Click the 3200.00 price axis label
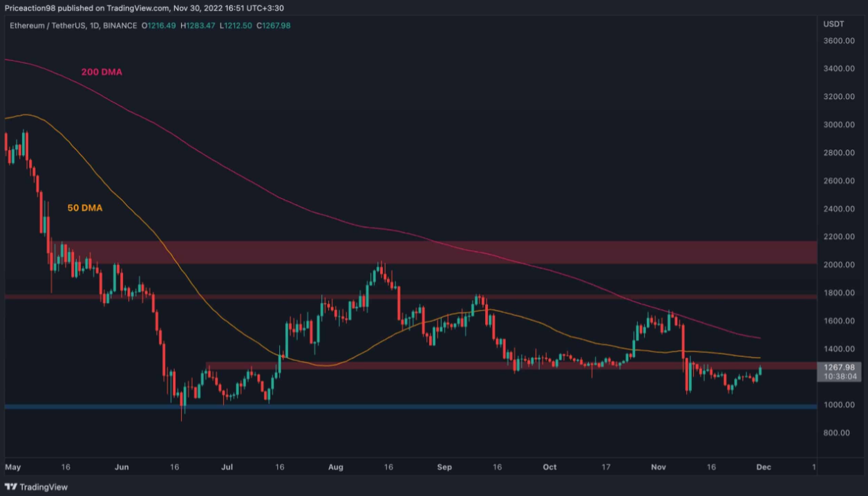This screenshot has width=868, height=496. pyautogui.click(x=838, y=97)
